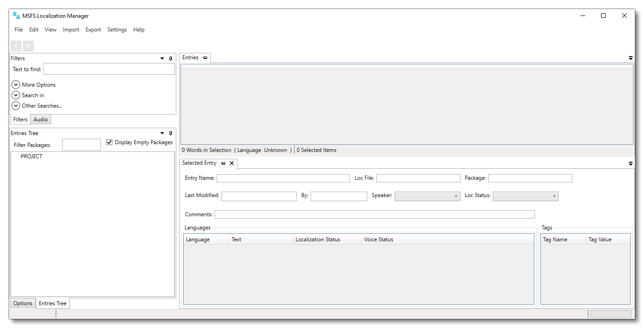This screenshot has height=328, width=644.
Task: Close the Selected Entry tab
Action: click(232, 163)
